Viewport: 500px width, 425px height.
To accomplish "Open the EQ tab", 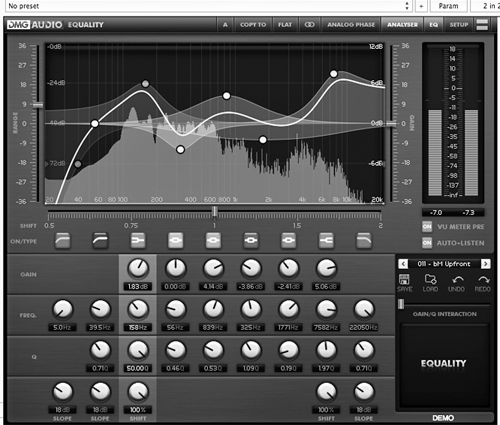I will tap(433, 25).
